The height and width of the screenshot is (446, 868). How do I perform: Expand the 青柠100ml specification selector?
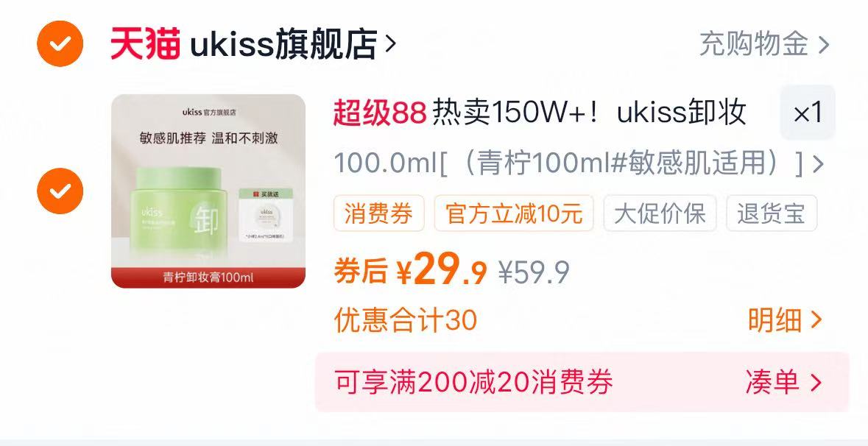[579, 163]
